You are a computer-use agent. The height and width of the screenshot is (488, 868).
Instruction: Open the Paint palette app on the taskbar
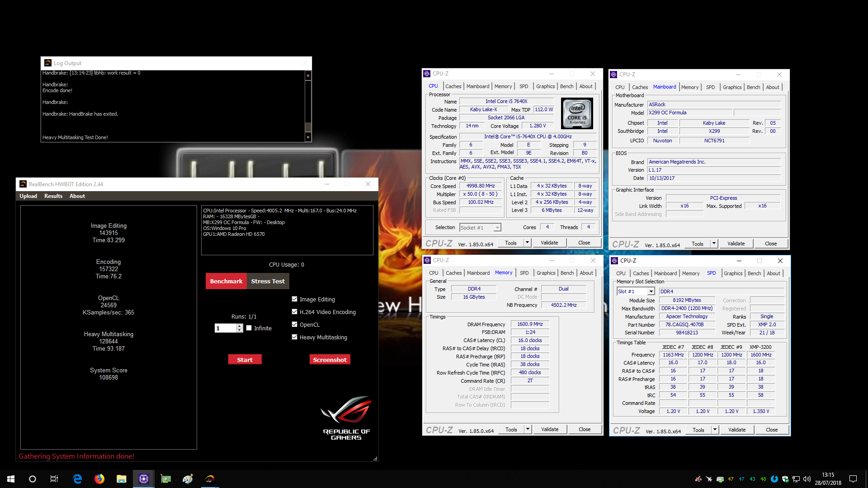click(x=188, y=479)
